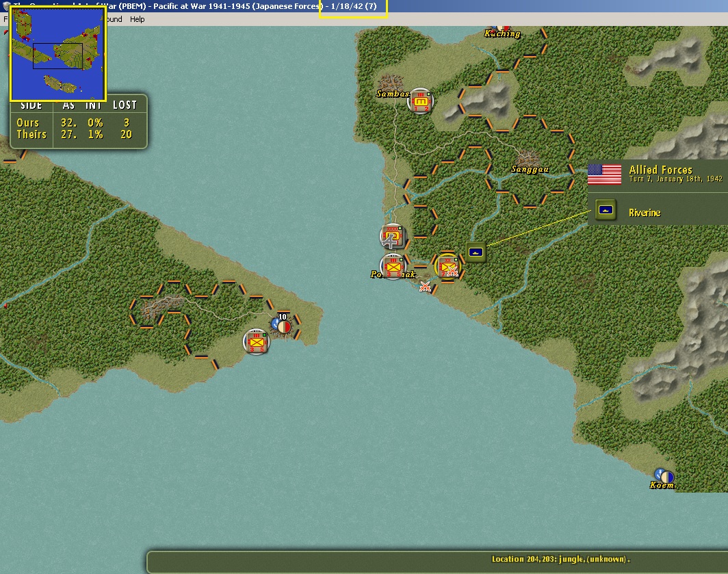Viewport: 728px width, 574px height.
Task: Click the 'Kuching' city label
Action: (502, 34)
